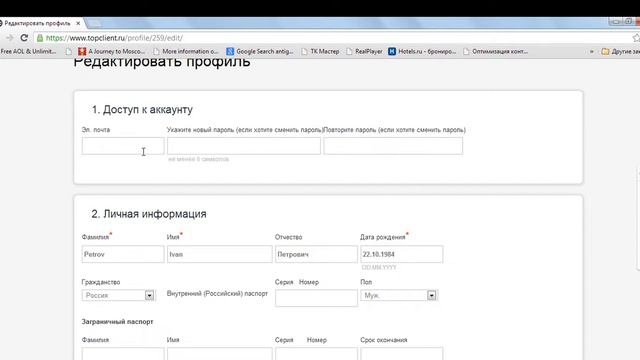
Task: Click the Дата рождения field 22.10.1984
Action: pos(402,254)
